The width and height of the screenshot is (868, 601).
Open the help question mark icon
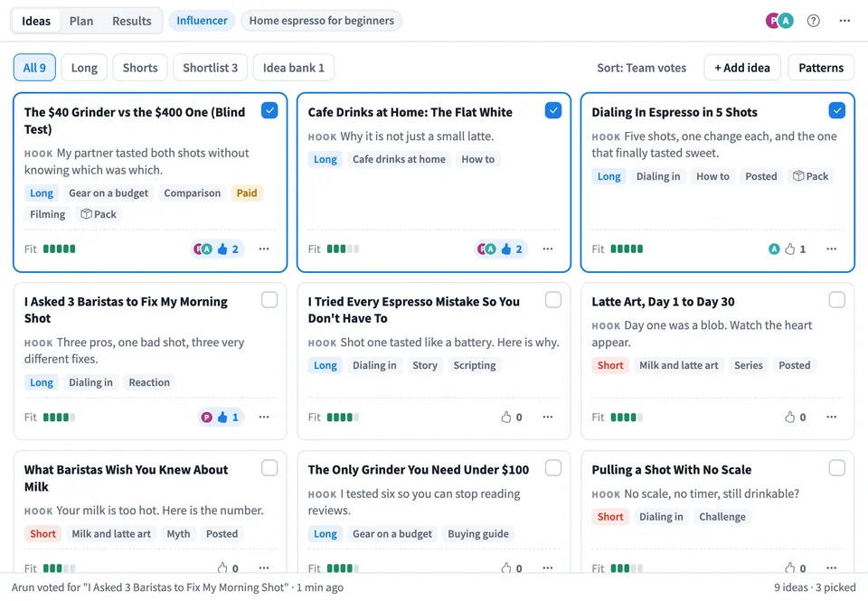pos(813,21)
